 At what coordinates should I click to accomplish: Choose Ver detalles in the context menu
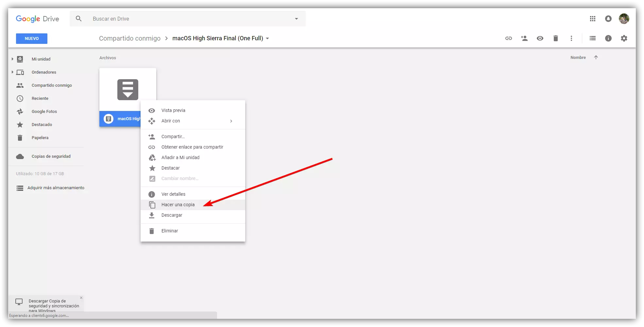(x=193, y=194)
